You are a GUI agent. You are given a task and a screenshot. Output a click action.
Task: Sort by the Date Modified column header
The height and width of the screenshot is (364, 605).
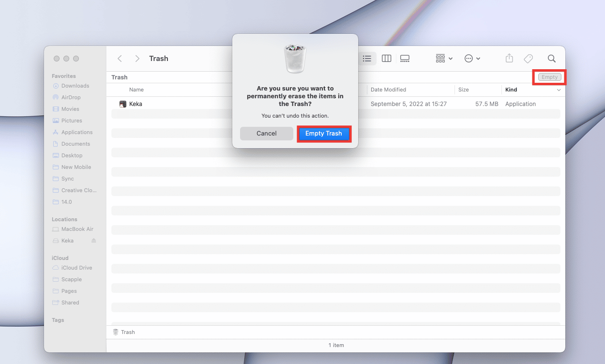click(388, 90)
